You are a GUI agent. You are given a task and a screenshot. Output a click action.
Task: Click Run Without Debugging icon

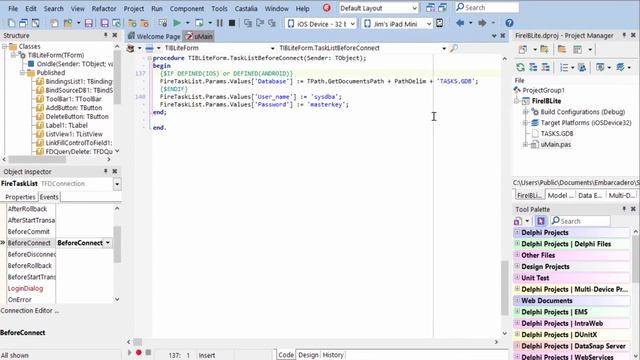pos(199,23)
